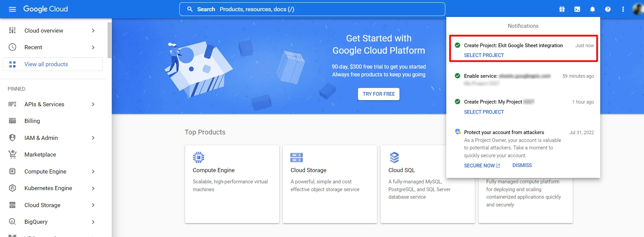This screenshot has height=237, width=644.
Task: Click the Cloud Storage icon in sidebar
Action: [12, 205]
